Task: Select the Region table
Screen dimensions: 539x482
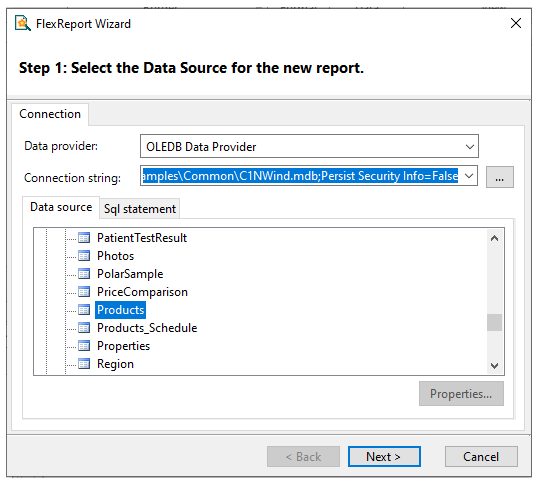Action: 115,364
